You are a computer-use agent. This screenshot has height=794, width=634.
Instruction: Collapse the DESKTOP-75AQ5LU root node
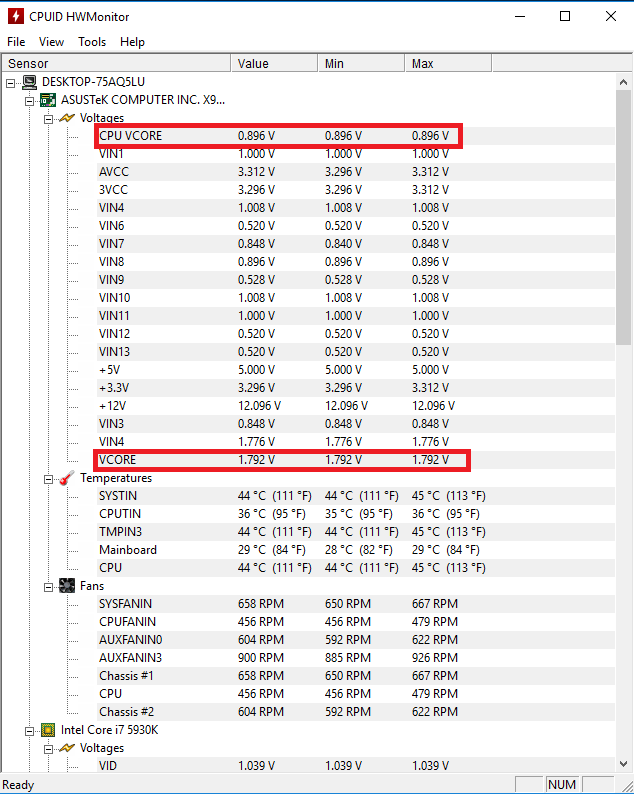pyautogui.click(x=11, y=83)
